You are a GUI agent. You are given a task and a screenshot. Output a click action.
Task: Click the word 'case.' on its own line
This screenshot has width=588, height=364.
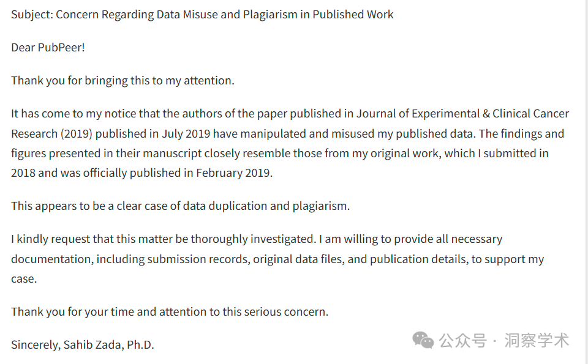point(24,279)
